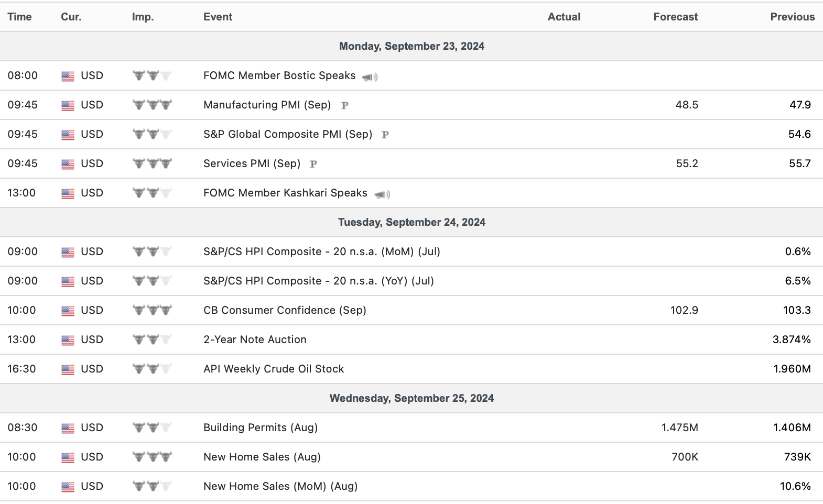This screenshot has height=504, width=823.
Task: Click the Building Permits forecast value 1.475M
Action: click(x=679, y=428)
